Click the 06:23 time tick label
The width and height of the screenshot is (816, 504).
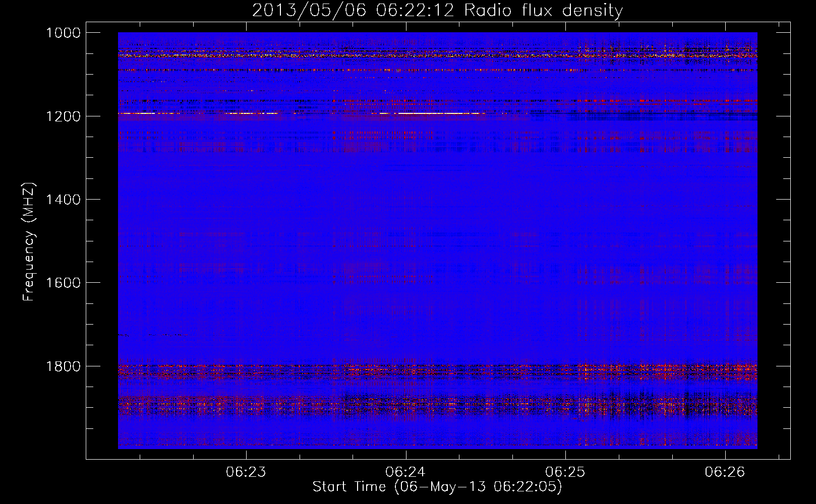click(x=246, y=472)
